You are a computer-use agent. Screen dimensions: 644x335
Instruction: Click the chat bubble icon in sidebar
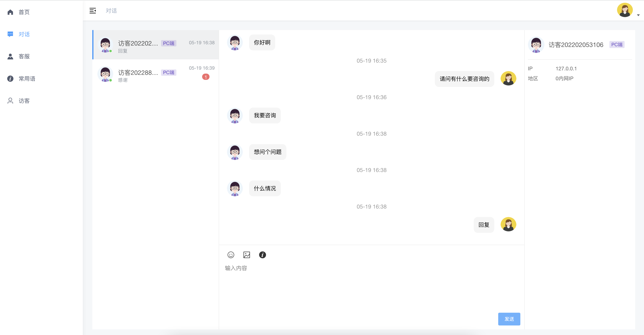(10, 34)
